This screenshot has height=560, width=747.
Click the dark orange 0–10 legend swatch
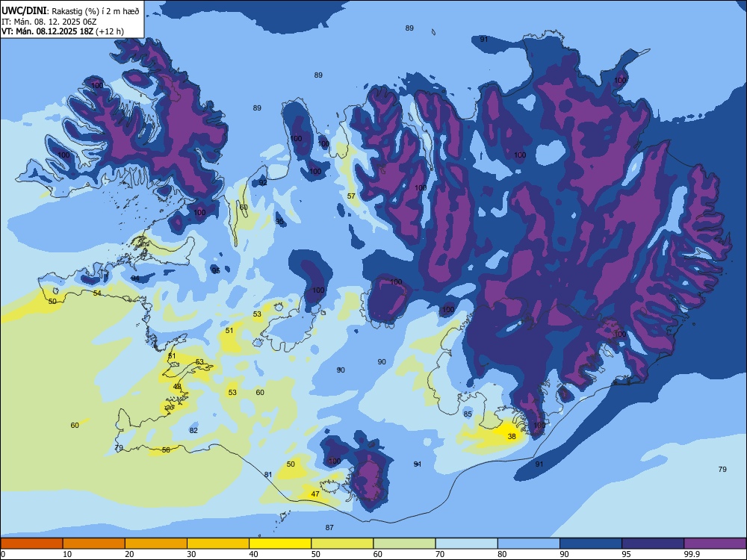31,544
